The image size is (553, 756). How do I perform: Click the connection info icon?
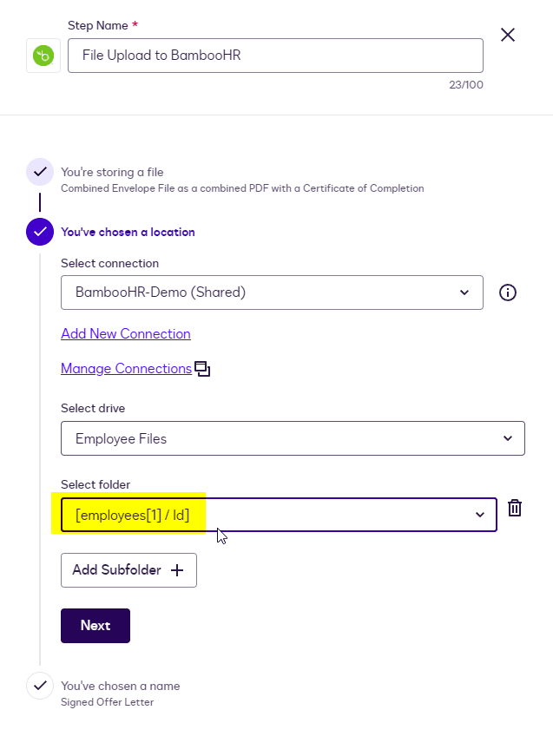pos(508,293)
